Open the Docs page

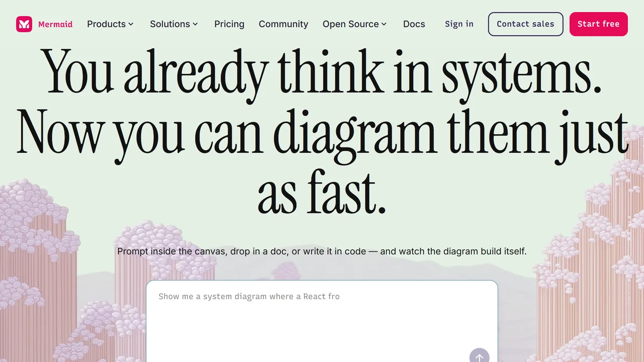[414, 24]
